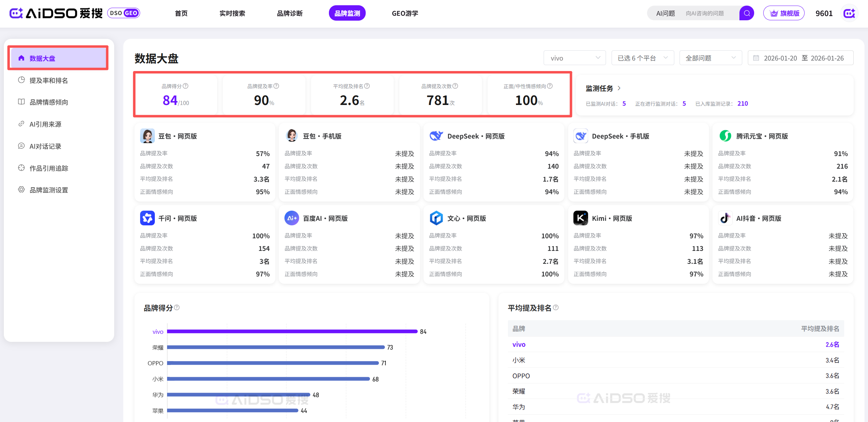Click the help icon beside 品牌提及次数
The height and width of the screenshot is (422, 868).
(455, 86)
